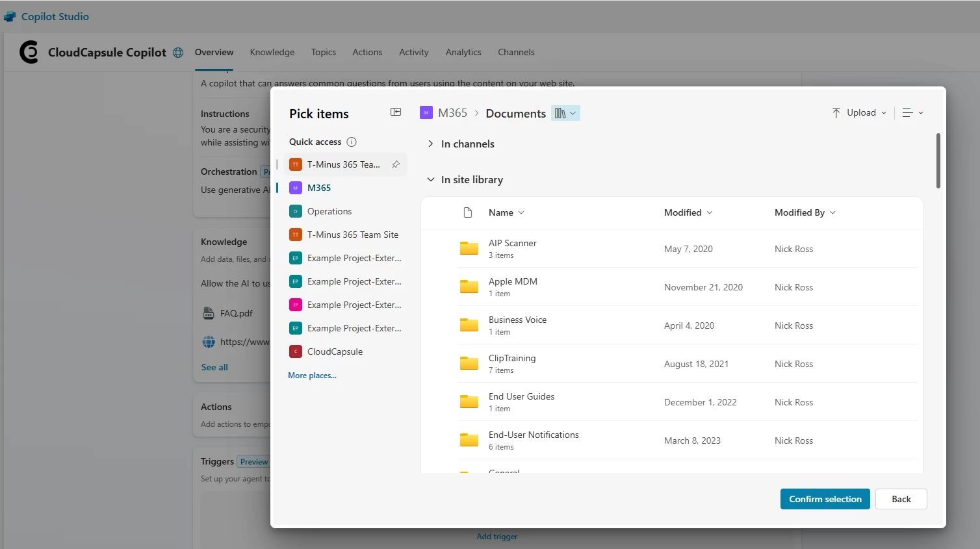Click the Add trigger link

point(497,537)
